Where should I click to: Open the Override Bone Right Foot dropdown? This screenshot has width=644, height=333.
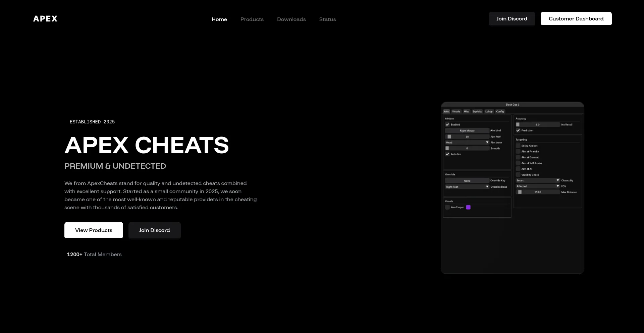point(467,187)
